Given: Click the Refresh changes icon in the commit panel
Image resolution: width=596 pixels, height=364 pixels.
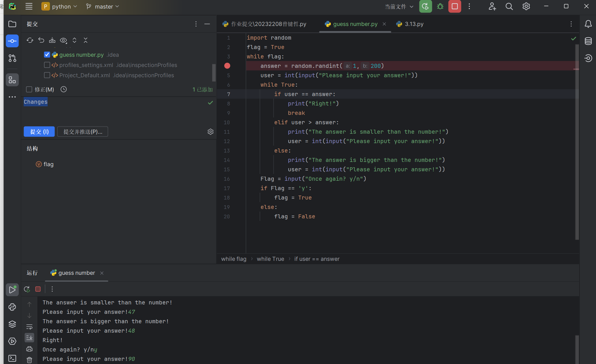Looking at the screenshot, I should click(x=30, y=40).
